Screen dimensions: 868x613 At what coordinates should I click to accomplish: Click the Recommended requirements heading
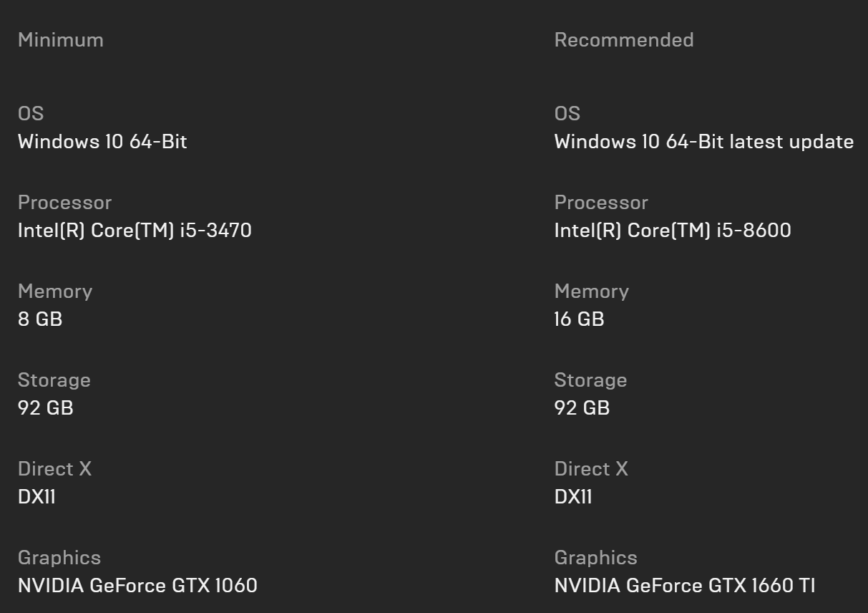pyautogui.click(x=624, y=40)
